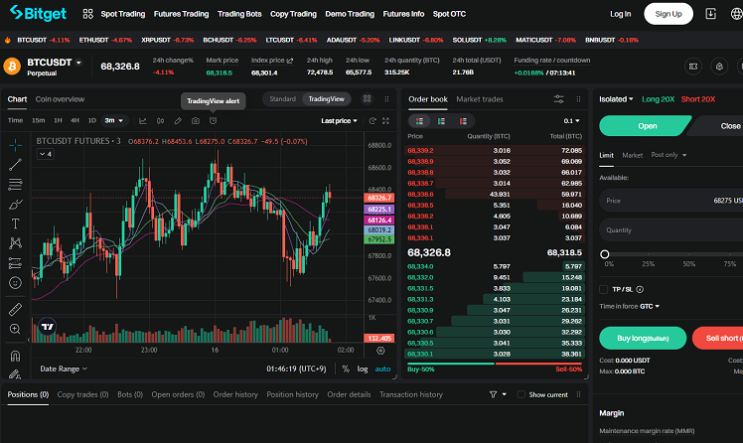This screenshot has height=443, width=743.
Task: Show buy orders only order book view
Action: (x=441, y=121)
